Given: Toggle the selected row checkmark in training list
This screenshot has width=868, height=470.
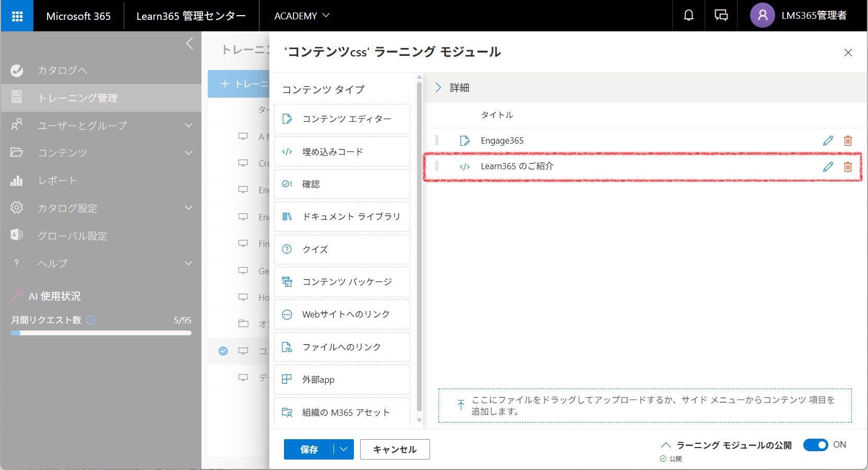Looking at the screenshot, I should coord(223,351).
